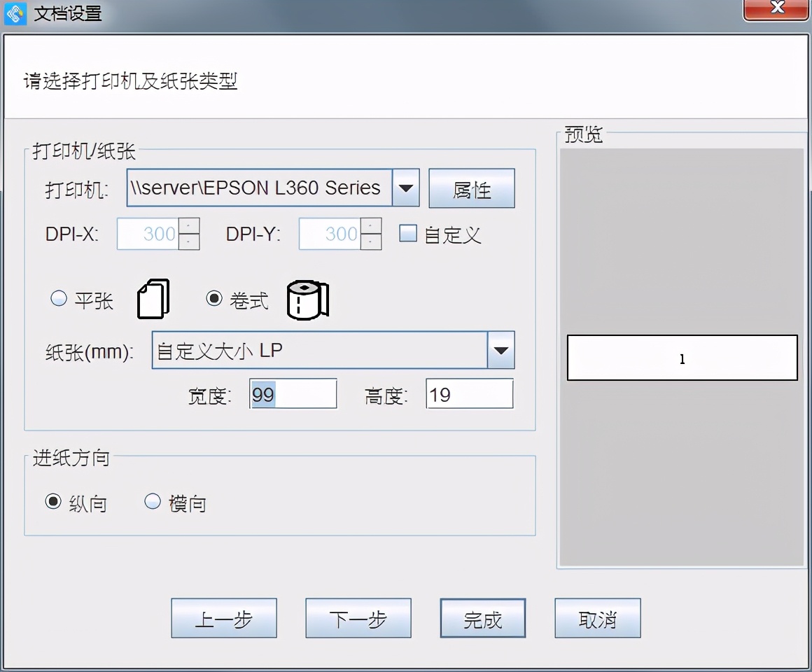Expand the EPSON L360 Series printer list

point(405,188)
